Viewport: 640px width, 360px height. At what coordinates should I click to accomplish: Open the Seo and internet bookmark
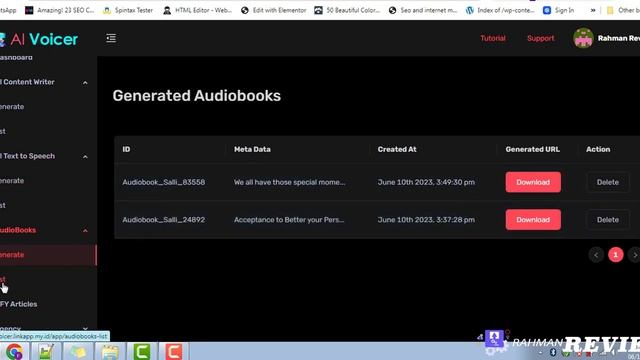click(423, 10)
